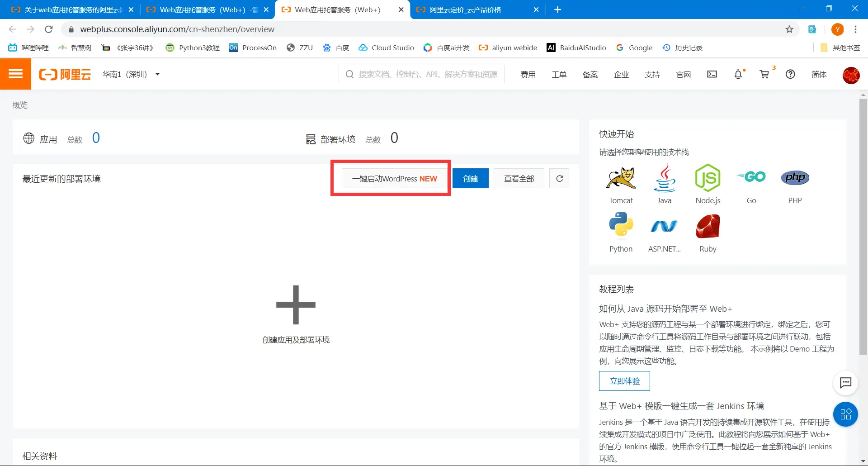Open the 企业 menu
The height and width of the screenshot is (466, 868).
[621, 75]
